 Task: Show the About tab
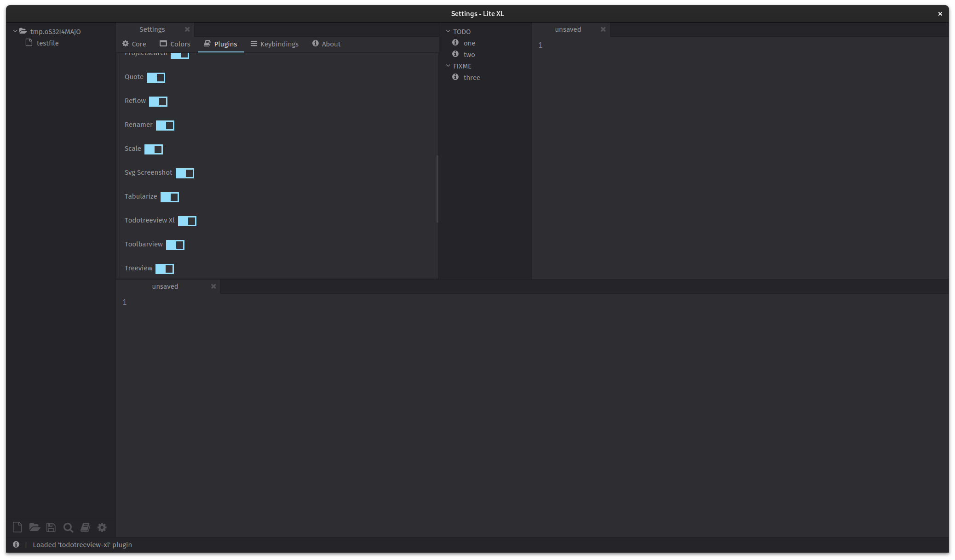click(326, 44)
